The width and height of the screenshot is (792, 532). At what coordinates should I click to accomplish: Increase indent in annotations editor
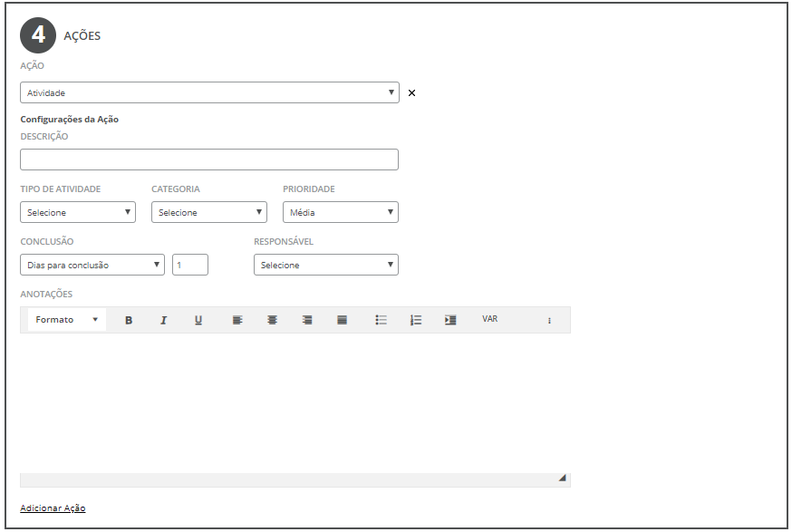click(450, 320)
